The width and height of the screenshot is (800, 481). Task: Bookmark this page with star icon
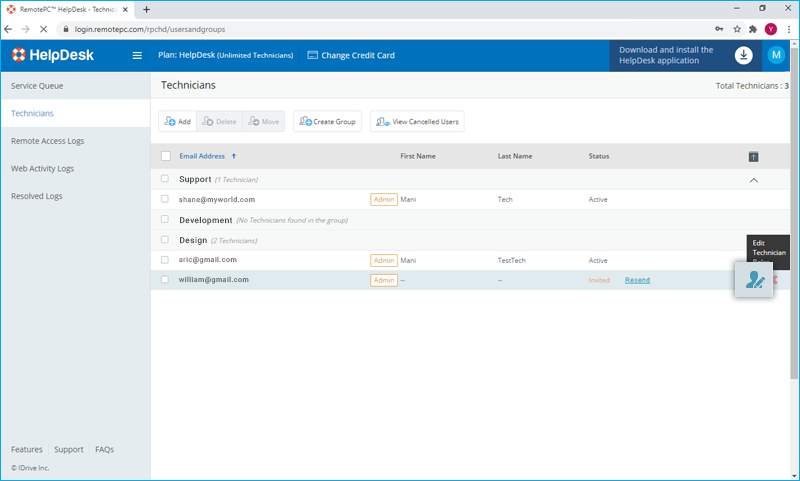pos(737,29)
